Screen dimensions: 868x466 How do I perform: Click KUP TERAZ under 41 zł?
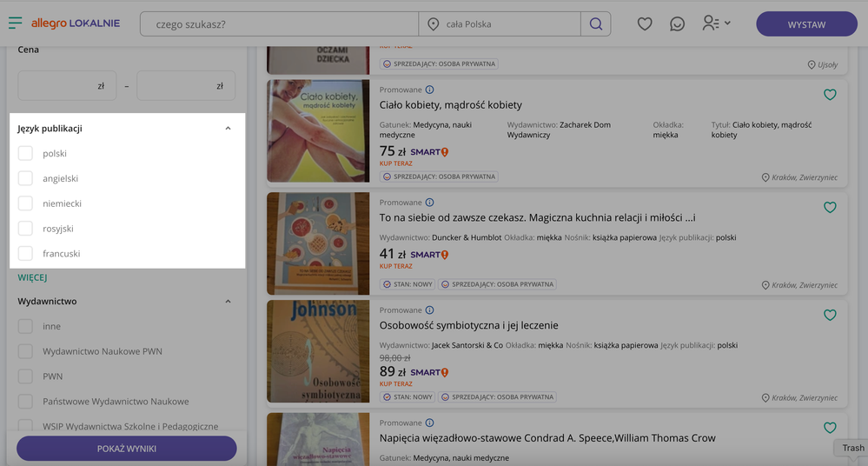tap(396, 266)
